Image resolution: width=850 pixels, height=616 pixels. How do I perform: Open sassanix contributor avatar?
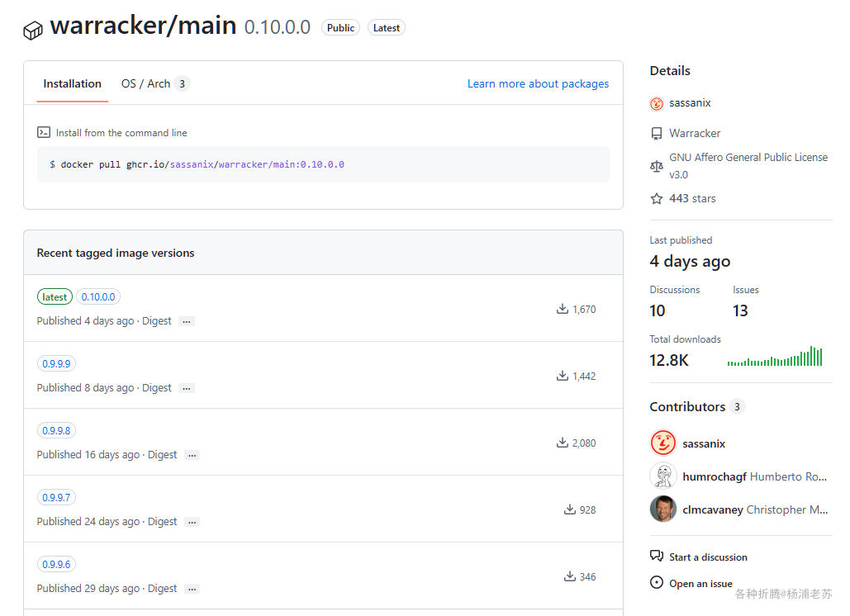pyautogui.click(x=663, y=443)
